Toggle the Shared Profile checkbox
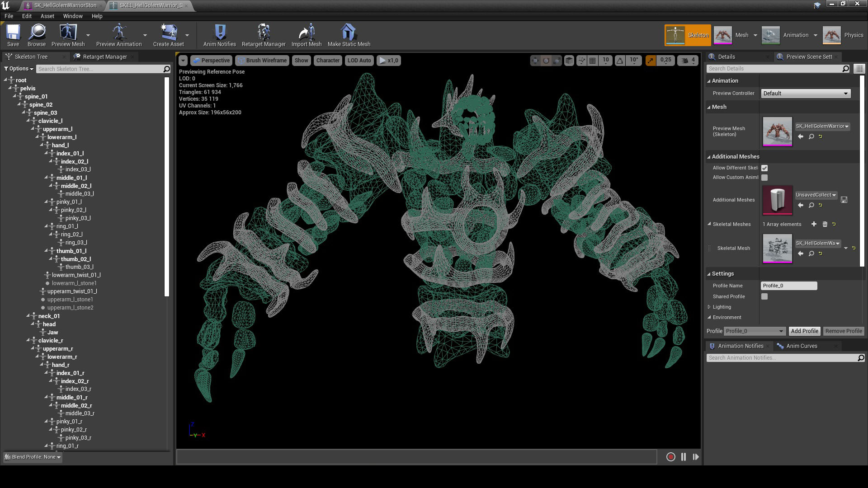Viewport: 868px width, 488px height. 764,296
